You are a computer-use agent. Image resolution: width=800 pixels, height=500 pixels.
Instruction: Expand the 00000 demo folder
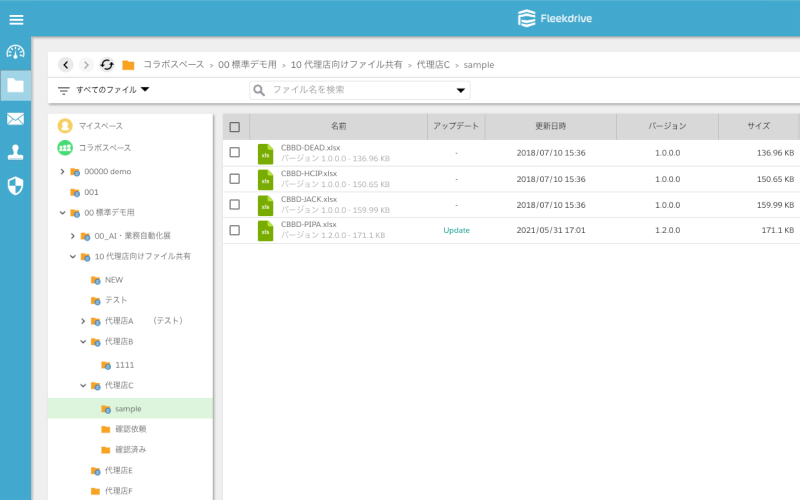62,171
